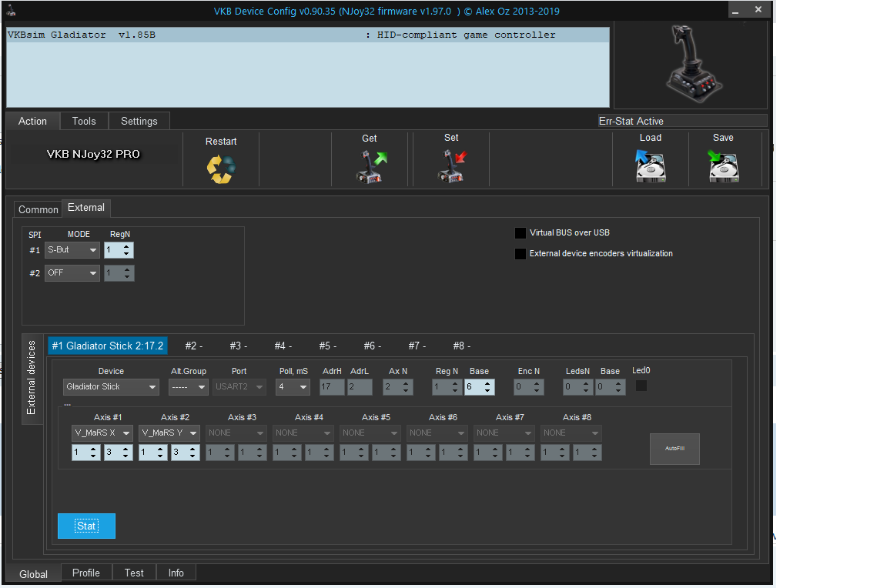Open Axis #1 dropdown V_MaRS X
The width and height of the screenshot is (887, 588).
[102, 433]
